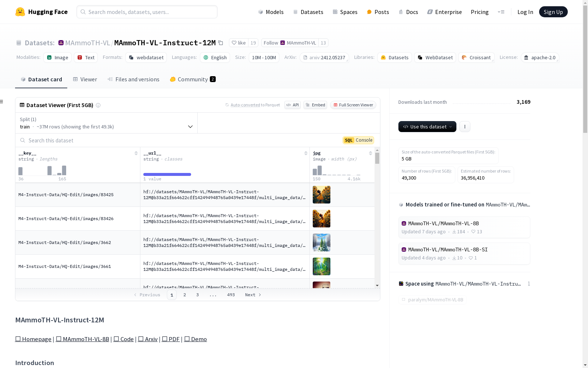Click the Log In link
The width and height of the screenshot is (588, 368).
point(525,12)
